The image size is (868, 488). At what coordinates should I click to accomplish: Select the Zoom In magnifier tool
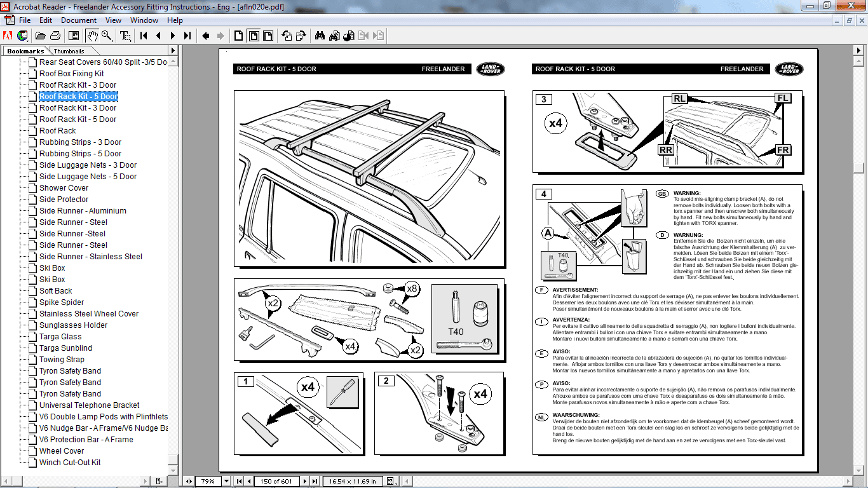click(107, 36)
